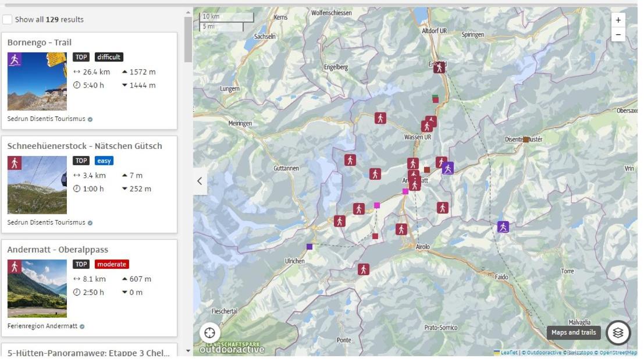Open the Swisstopo attribution link
This screenshot has width=644, height=359.
coord(579,353)
